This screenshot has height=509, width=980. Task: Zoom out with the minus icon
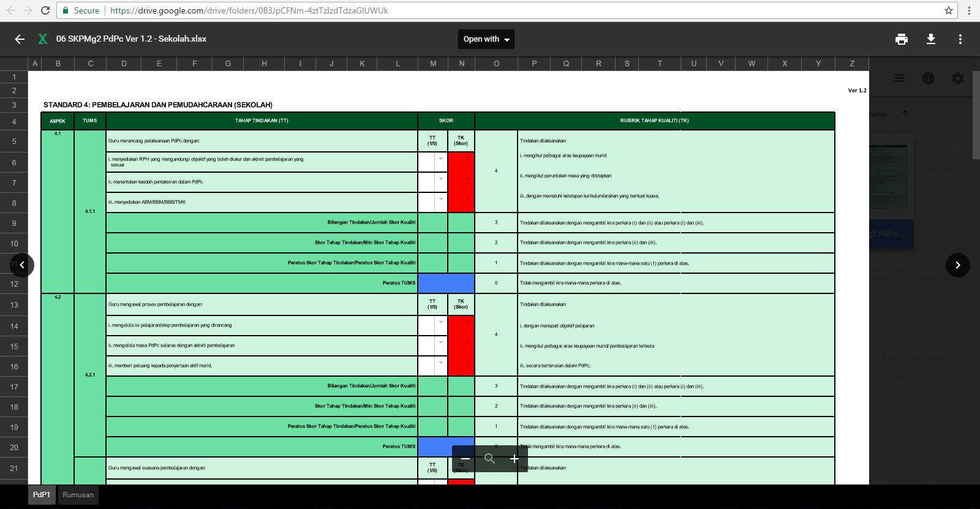(466, 459)
